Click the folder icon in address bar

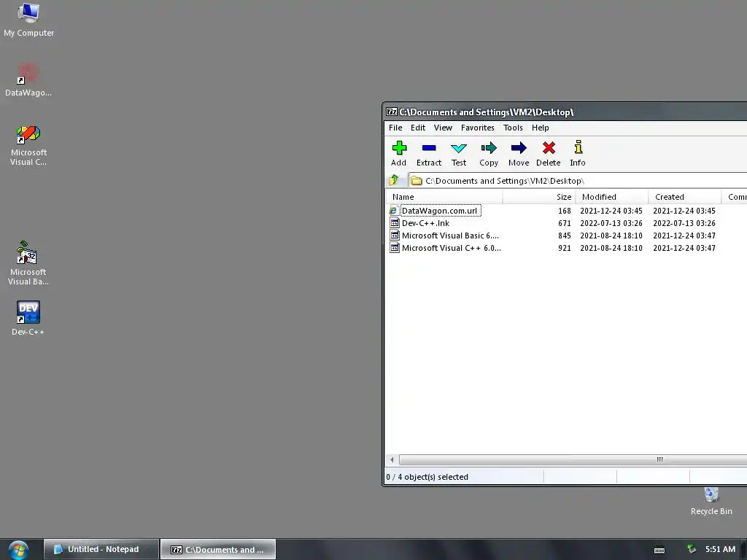pos(417,181)
